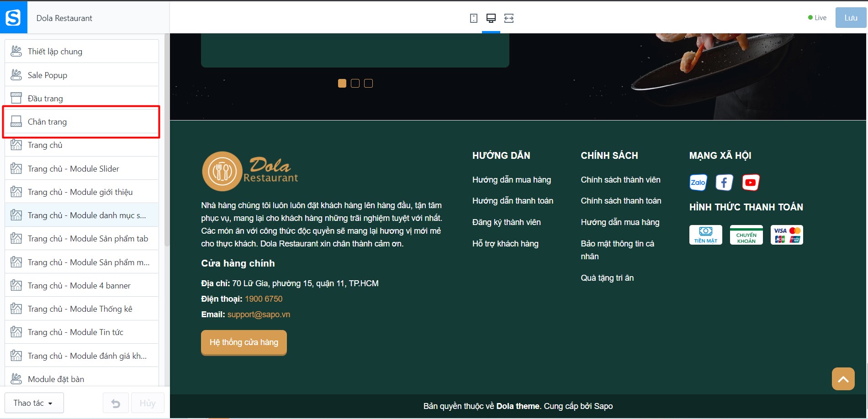The height and width of the screenshot is (419, 868).
Task: Click the Lưu save button
Action: pos(851,18)
